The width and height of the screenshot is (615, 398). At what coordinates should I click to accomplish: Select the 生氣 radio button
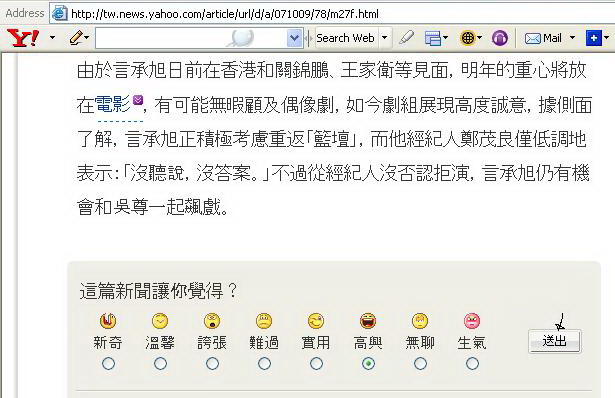[472, 363]
